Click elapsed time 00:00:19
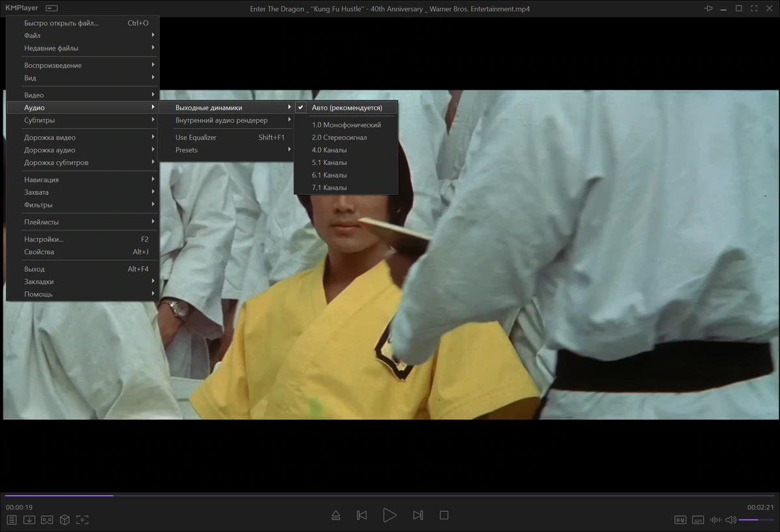Screen dimensions: 780x532 pyautogui.click(x=19, y=507)
